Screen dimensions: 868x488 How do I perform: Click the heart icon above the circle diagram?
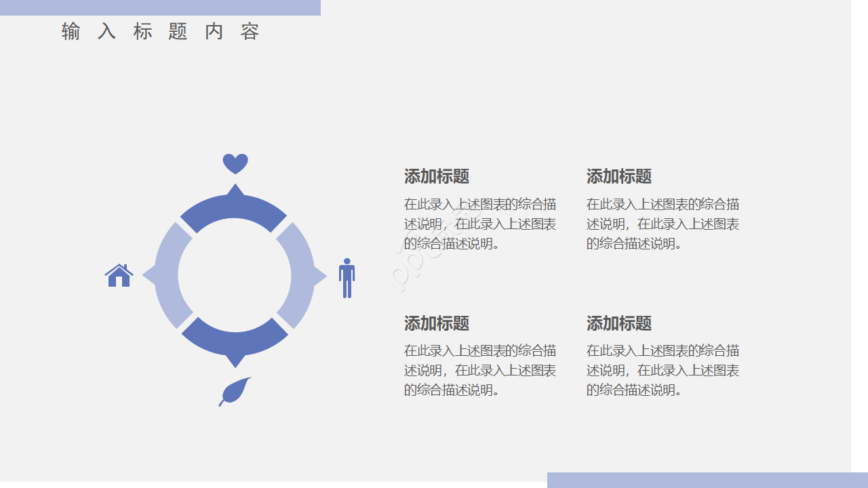(235, 163)
